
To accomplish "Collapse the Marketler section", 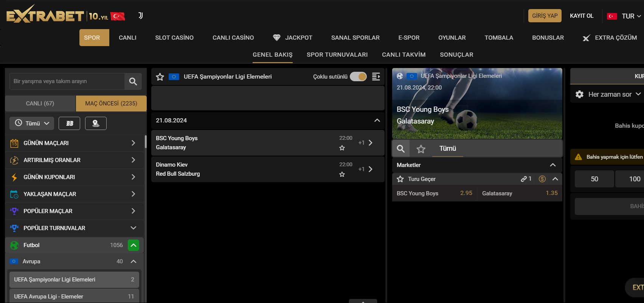I will pos(552,165).
